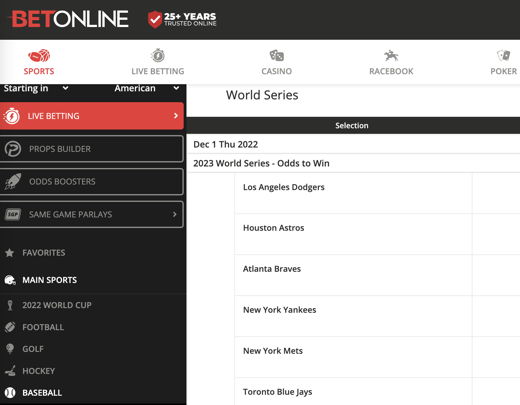
Task: Open the Racebook horse icon
Action: [391, 56]
